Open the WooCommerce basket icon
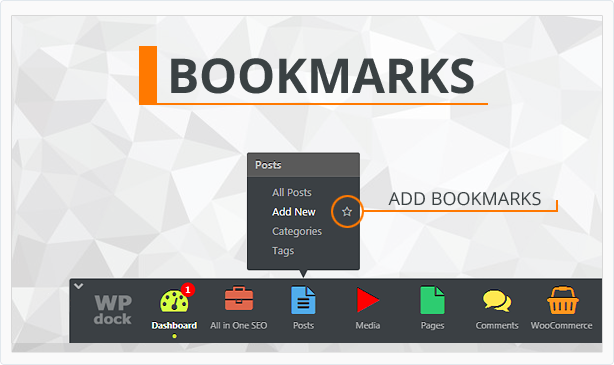Screen dimensions: 614x365 pyautogui.click(x=562, y=300)
